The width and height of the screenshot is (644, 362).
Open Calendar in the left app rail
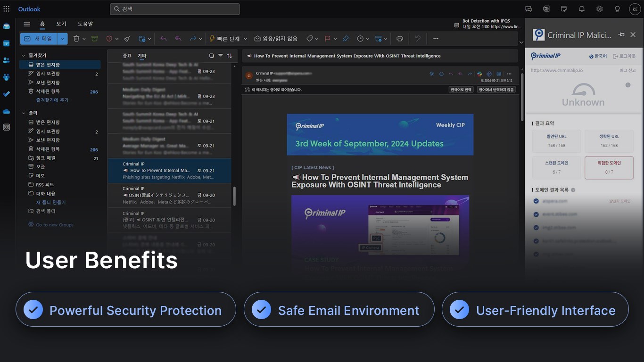click(7, 43)
